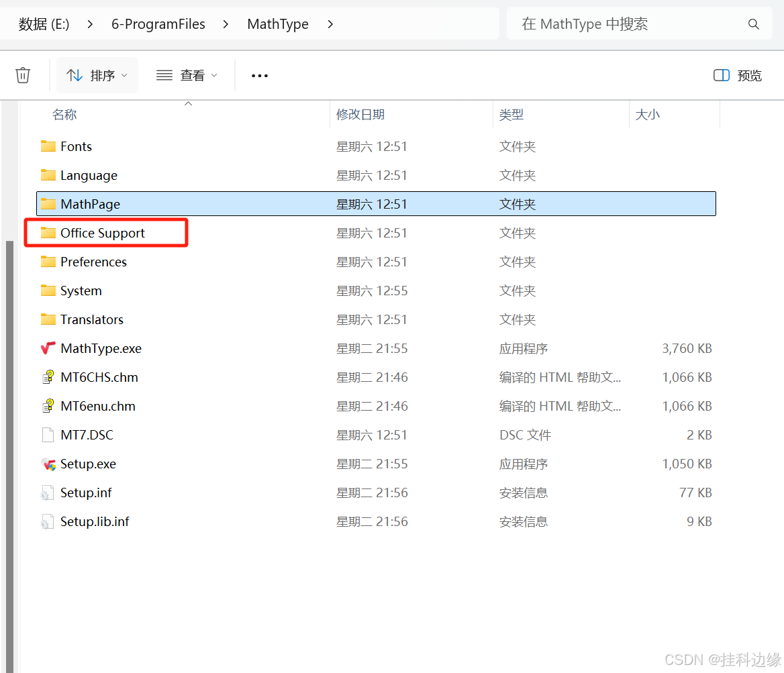Select the Setup.inf file name
Image resolution: width=784 pixels, height=673 pixels.
tap(86, 493)
